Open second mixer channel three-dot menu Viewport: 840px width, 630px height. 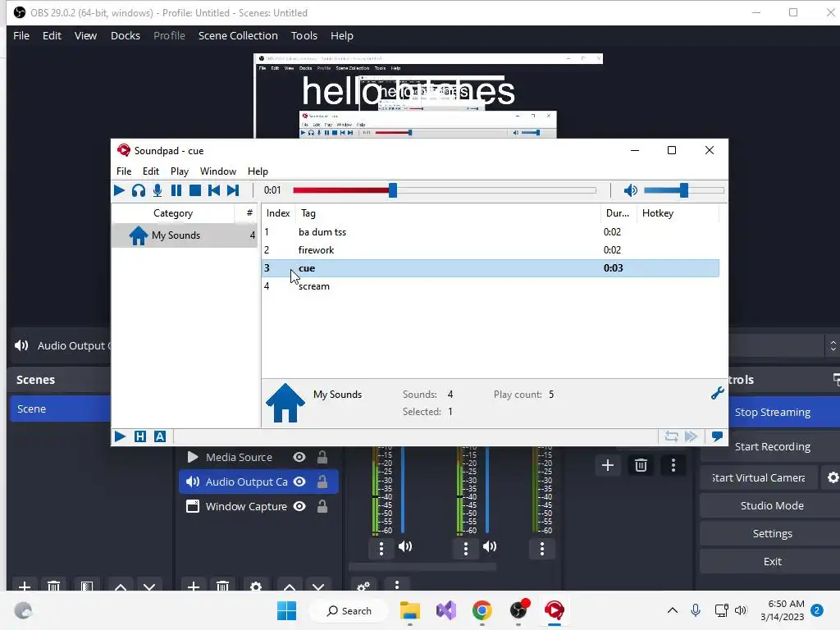pos(466,549)
